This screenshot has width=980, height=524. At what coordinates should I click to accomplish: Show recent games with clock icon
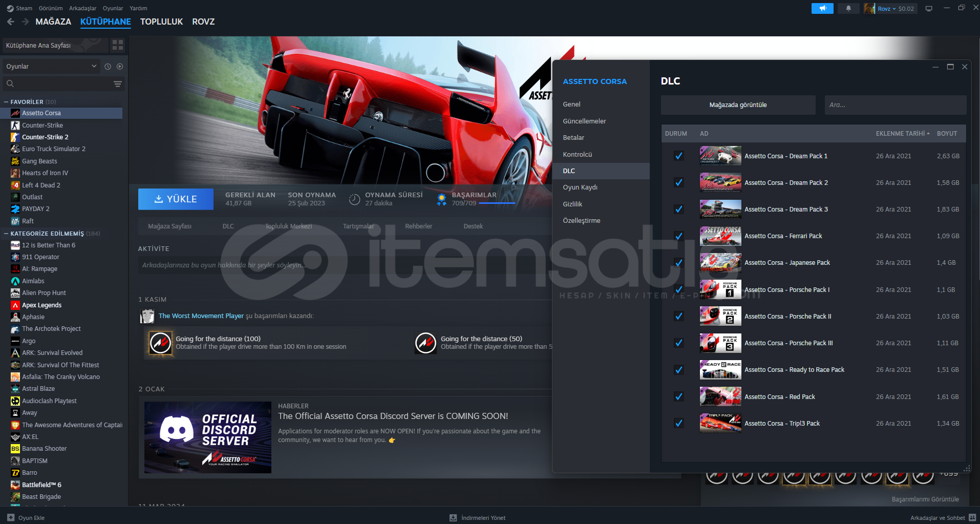pos(108,67)
